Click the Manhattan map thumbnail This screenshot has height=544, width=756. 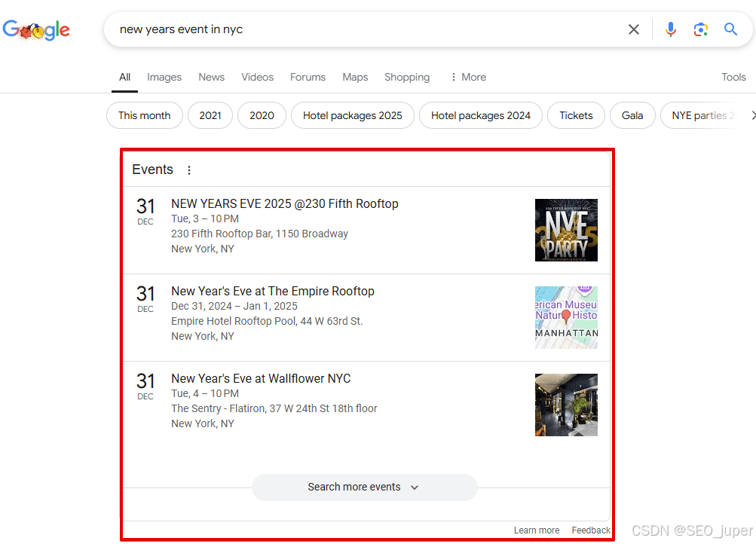pyautogui.click(x=567, y=317)
